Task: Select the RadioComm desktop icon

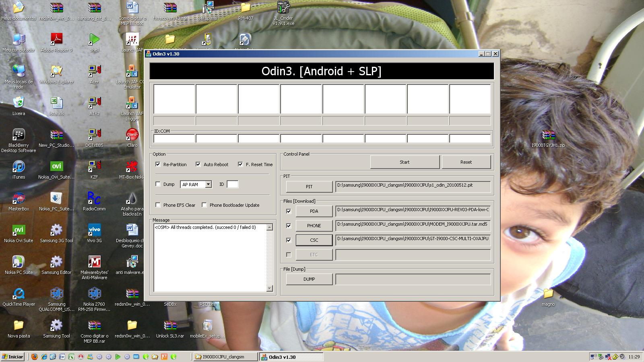Action: point(94,202)
